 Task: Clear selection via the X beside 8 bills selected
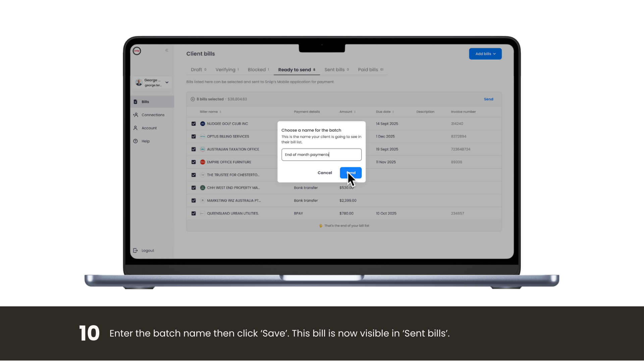point(193,99)
